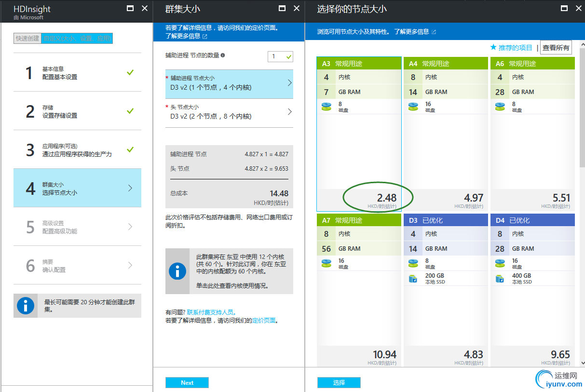Open step 3 应用程序(可选)
Image resolution: width=585 pixels, height=392 pixels.
[77, 149]
